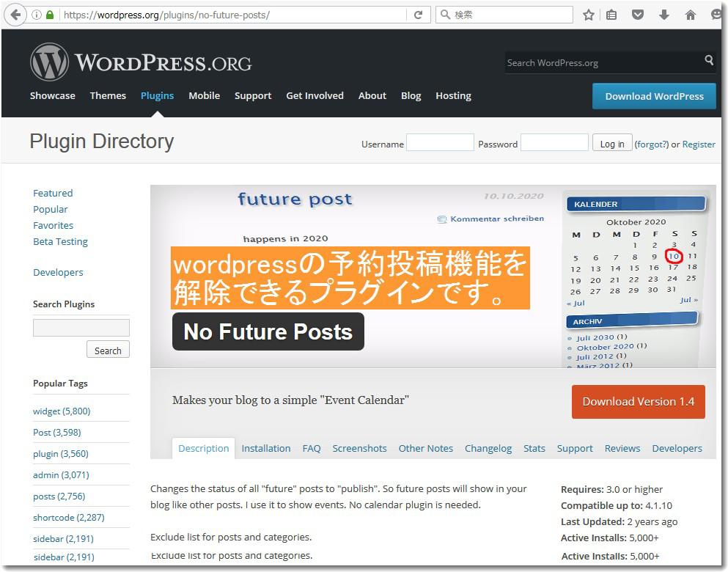Go to the browser home icon
The image size is (728, 572).
(691, 15)
